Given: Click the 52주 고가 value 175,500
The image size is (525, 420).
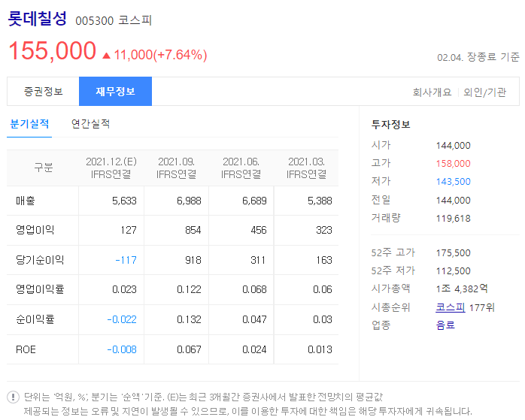Looking at the screenshot, I should click(x=454, y=252).
